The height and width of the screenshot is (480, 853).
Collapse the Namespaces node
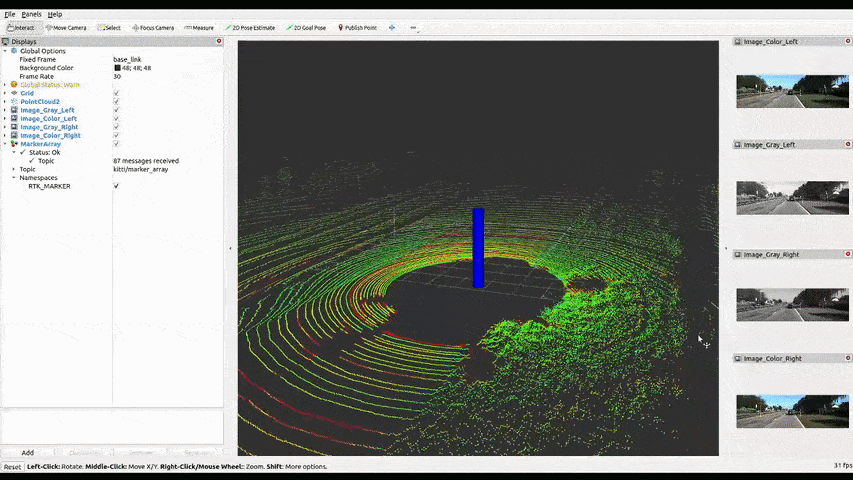pos(14,177)
